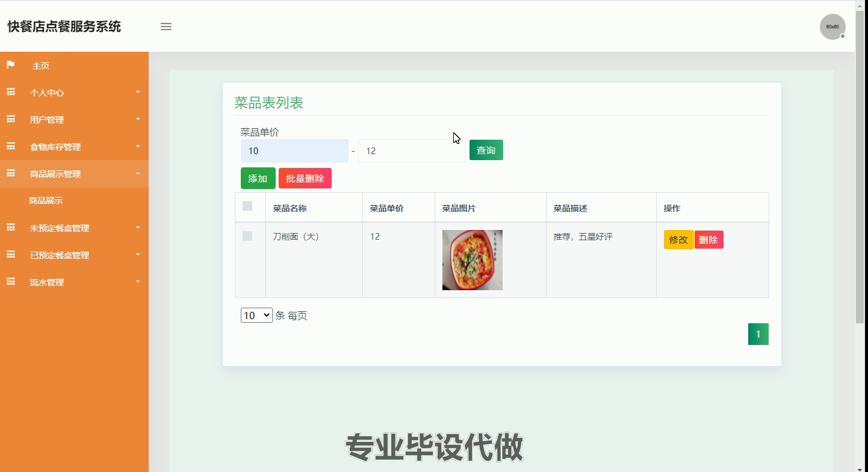Click the red 批量删除 button

click(x=305, y=178)
